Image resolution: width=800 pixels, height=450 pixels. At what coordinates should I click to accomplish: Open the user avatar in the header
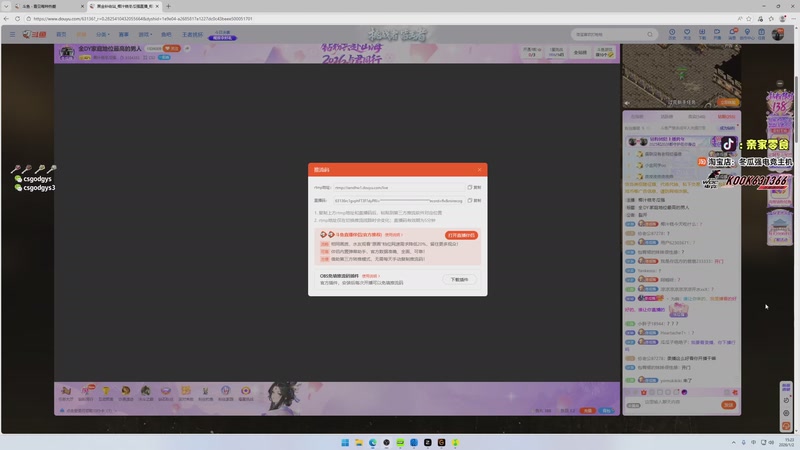click(x=778, y=34)
